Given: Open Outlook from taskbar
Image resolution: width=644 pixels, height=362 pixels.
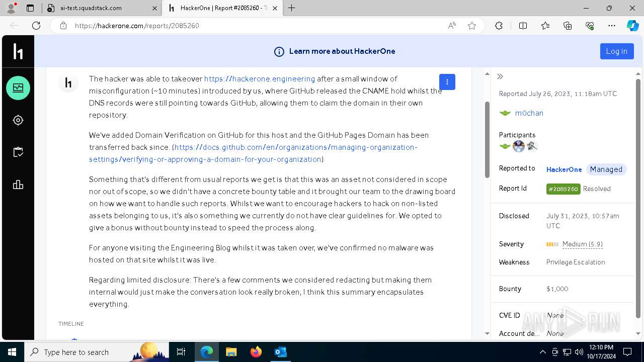Looking at the screenshot, I should tap(280, 352).
